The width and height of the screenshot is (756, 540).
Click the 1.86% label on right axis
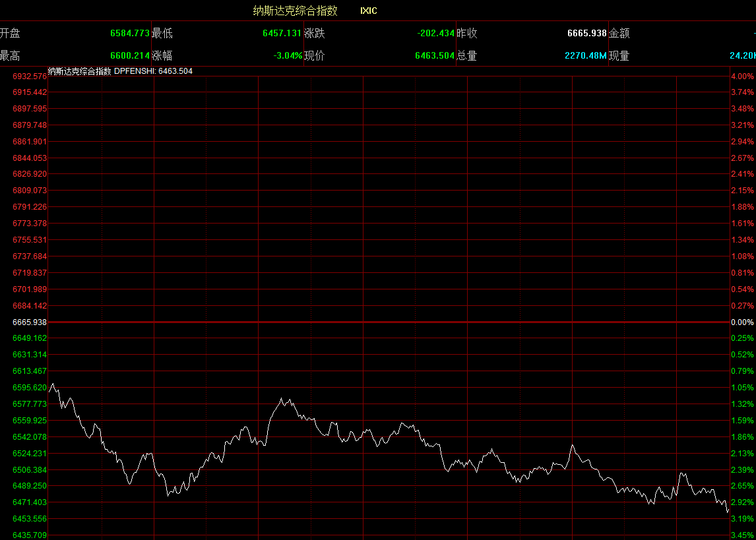[x=742, y=437]
